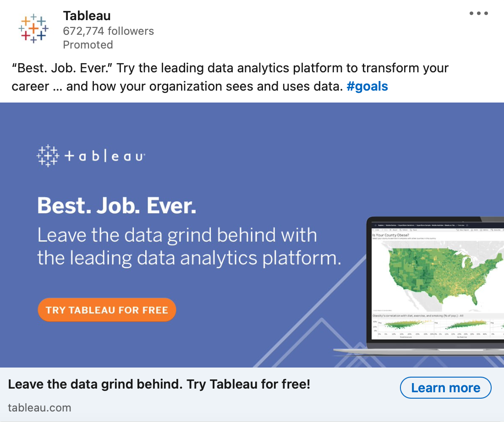
Task: Click the Tableau colorful cross logo avatar
Action: 33,28
